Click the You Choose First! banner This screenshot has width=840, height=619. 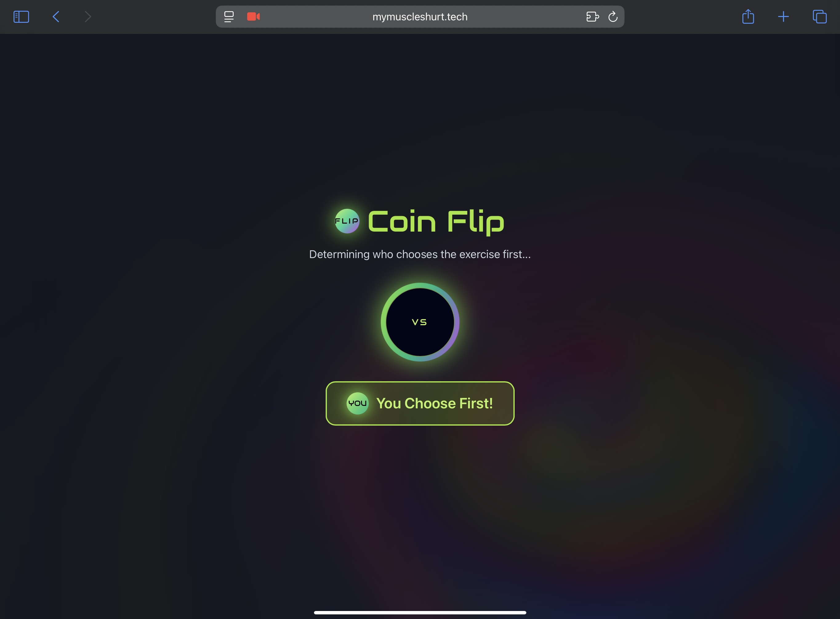pyautogui.click(x=420, y=403)
